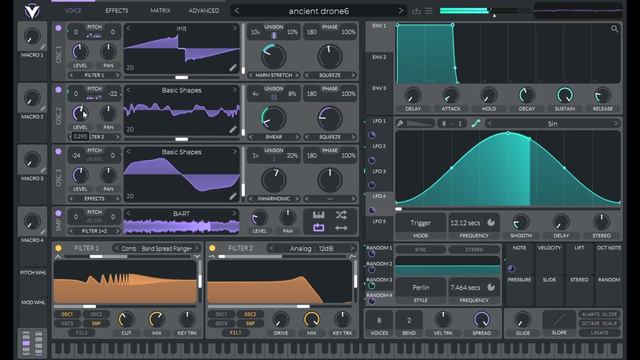Viewport: 640px width, 360px height.
Task: Disable FILTER 2 power button
Action: (212, 248)
